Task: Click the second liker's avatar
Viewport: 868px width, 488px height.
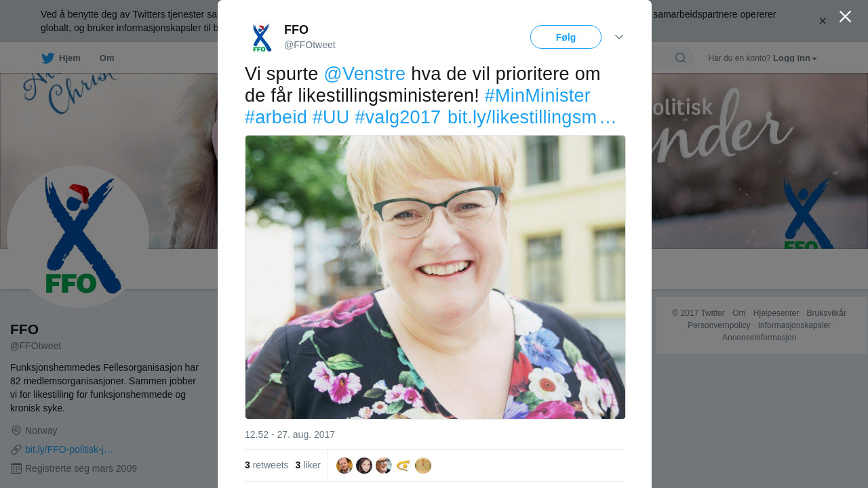Action: (364, 466)
